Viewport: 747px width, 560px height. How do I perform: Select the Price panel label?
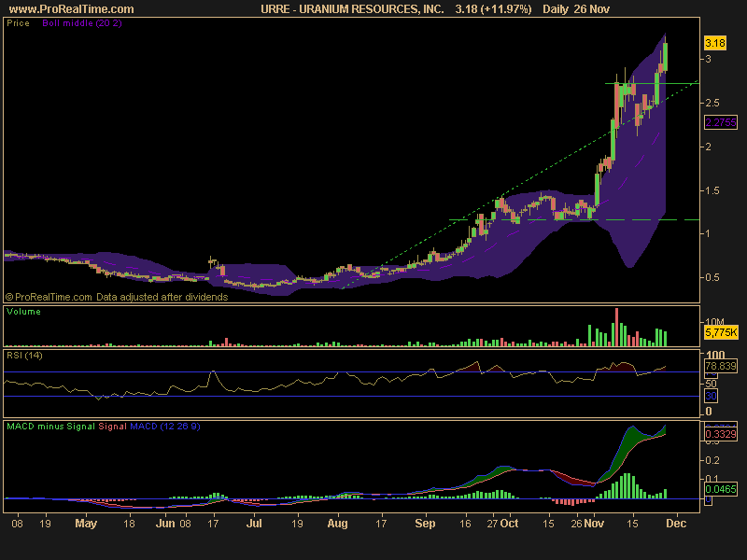tap(18, 22)
